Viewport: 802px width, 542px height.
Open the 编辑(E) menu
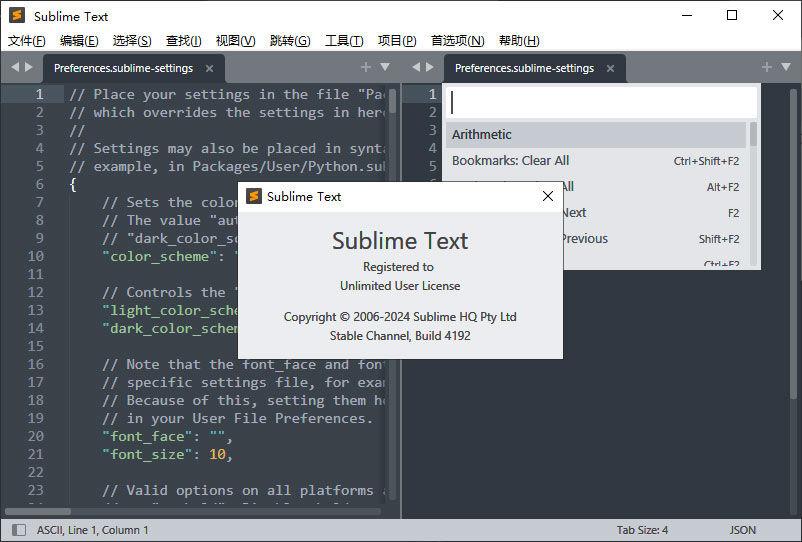coord(79,40)
